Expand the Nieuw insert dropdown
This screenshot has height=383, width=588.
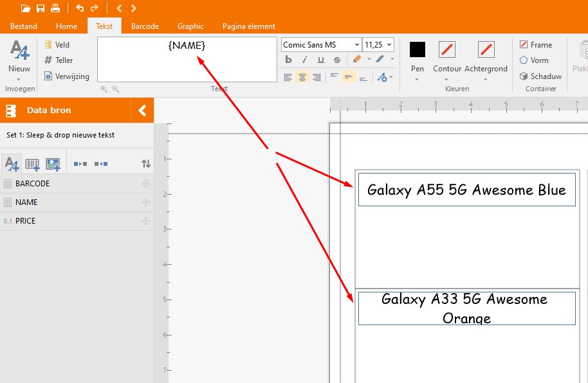click(19, 78)
